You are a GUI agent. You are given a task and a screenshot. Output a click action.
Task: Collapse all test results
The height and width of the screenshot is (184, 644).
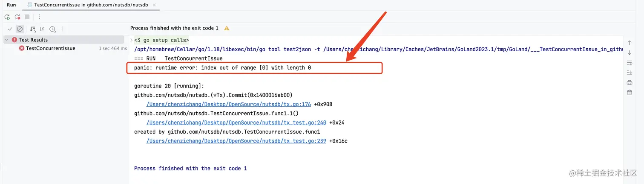click(42, 29)
